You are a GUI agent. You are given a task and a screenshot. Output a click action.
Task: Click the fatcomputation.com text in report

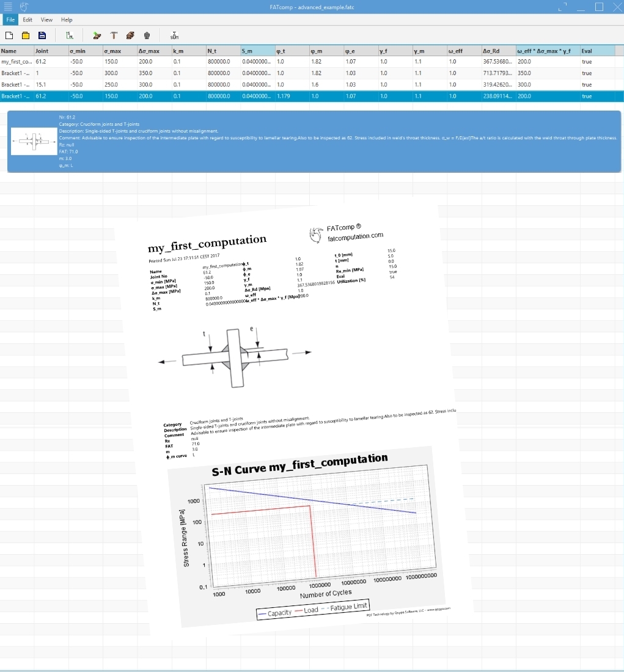tap(356, 237)
